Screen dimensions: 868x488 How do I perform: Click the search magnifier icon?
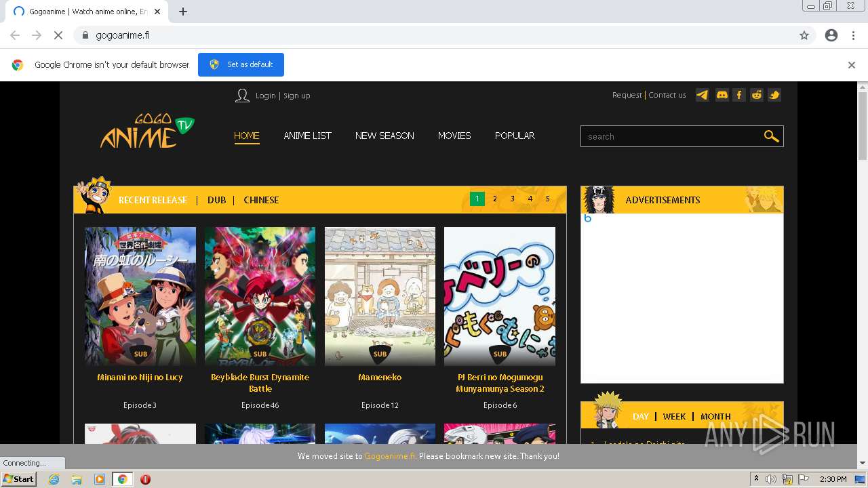point(771,136)
